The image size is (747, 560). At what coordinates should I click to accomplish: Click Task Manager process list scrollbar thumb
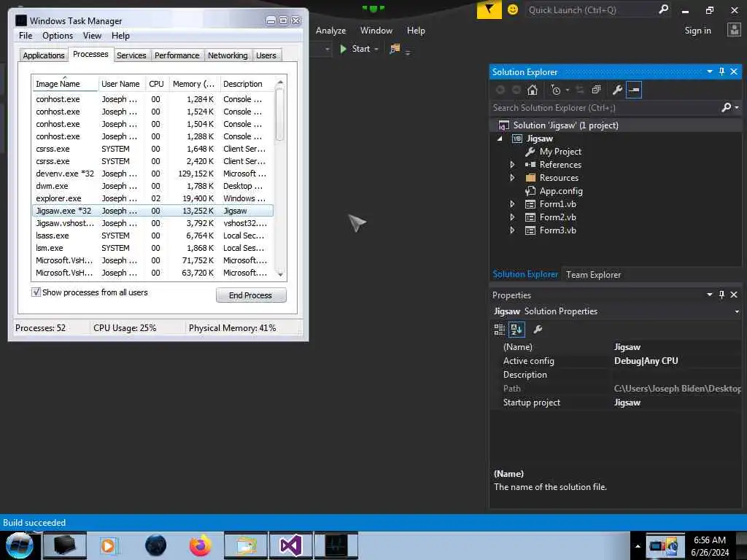[279, 114]
